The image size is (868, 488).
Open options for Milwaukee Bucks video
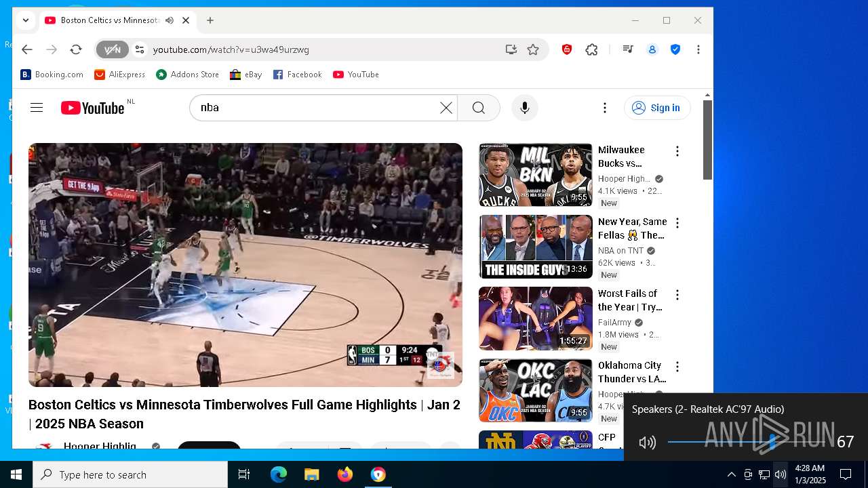(677, 151)
